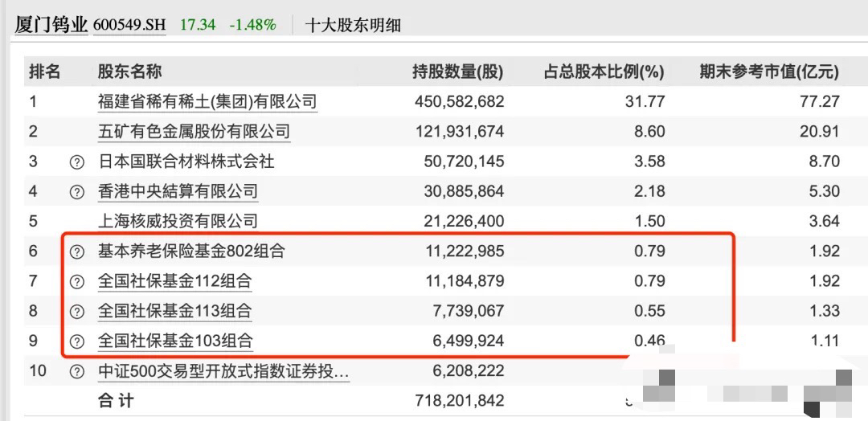Viewport: 868px width, 421px height.
Task: Select the 8.60 percentage value
Action: click(x=650, y=132)
